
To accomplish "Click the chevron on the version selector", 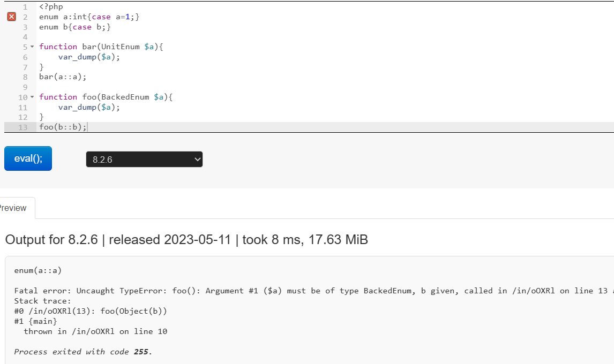I will pos(197,159).
